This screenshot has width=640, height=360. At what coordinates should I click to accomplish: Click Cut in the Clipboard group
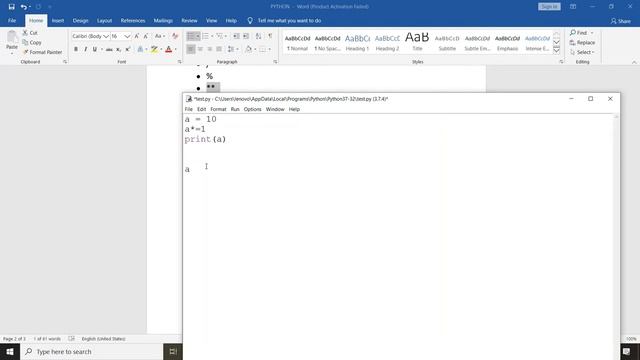[x=30, y=33]
